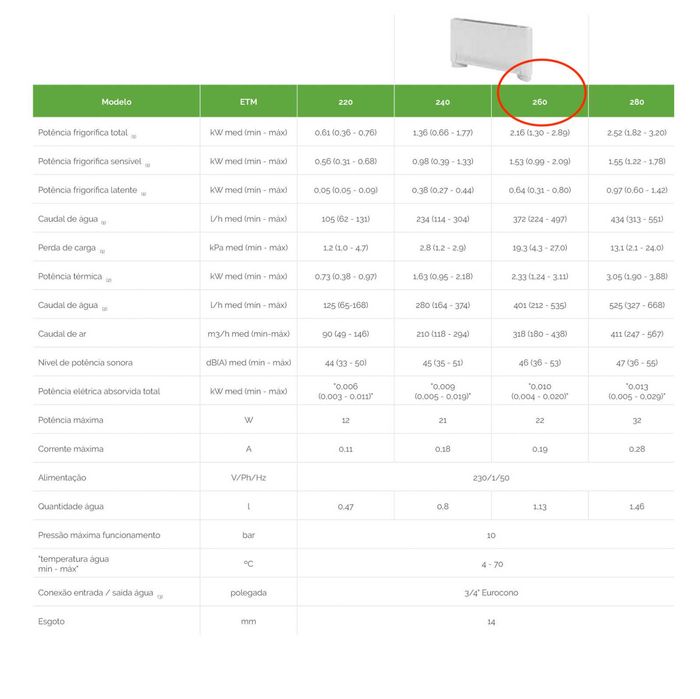Select the 'Potência máxima' row label
Screen dimensions: 700x699
(x=71, y=420)
